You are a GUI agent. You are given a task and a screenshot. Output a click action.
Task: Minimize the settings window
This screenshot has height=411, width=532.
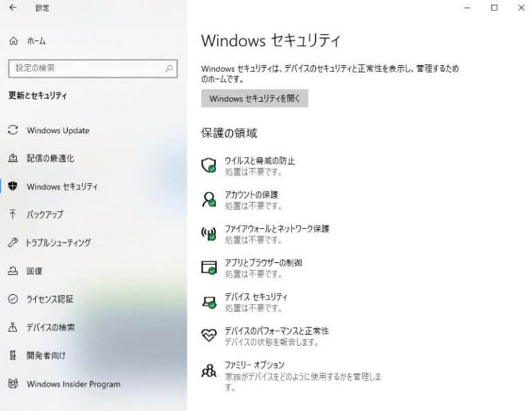[467, 8]
